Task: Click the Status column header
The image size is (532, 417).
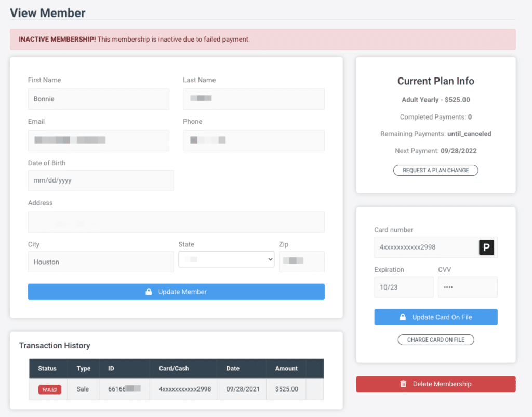Action: (47, 369)
